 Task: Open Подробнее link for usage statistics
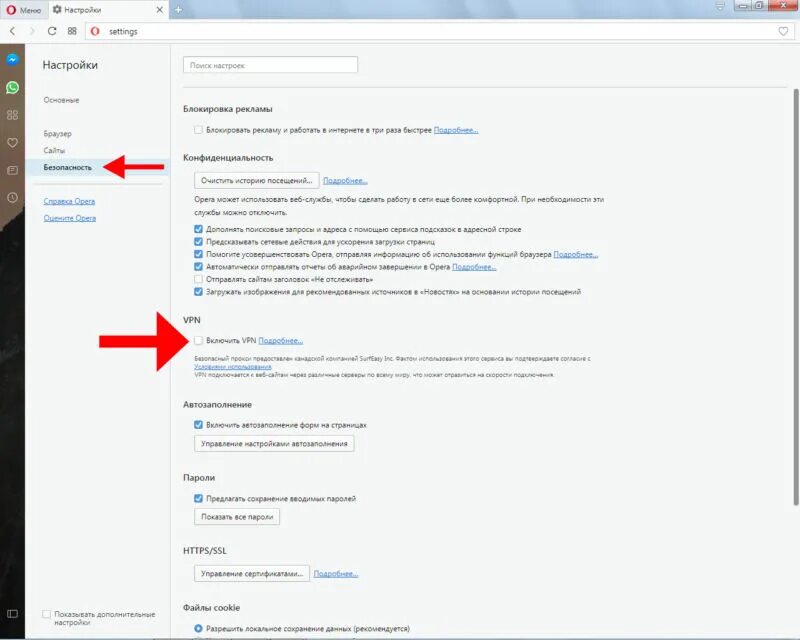click(x=576, y=254)
